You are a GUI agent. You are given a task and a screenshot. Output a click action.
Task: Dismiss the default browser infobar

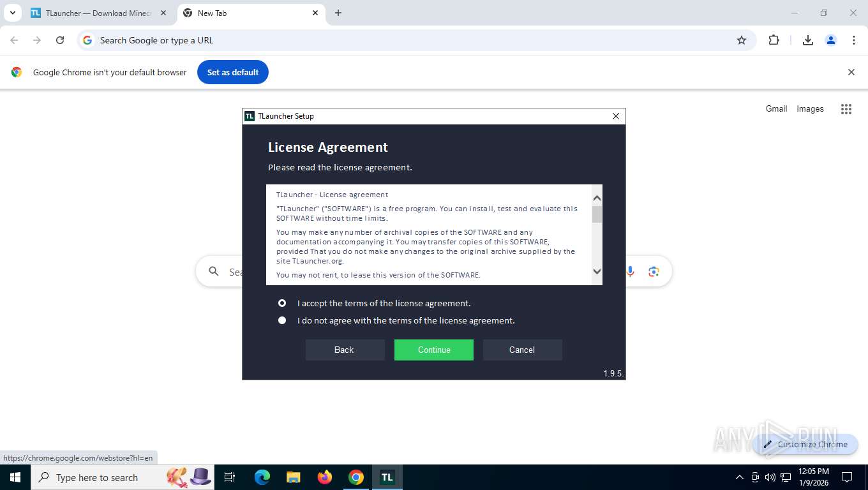coord(851,72)
